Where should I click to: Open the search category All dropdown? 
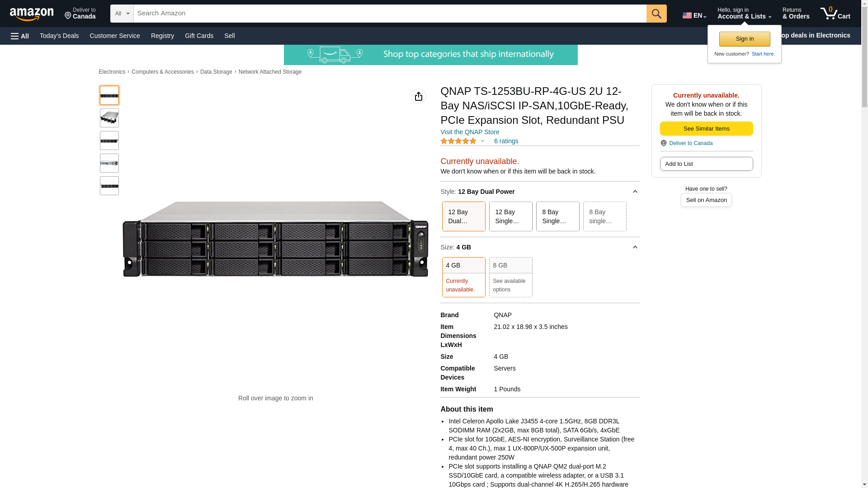[x=122, y=14]
